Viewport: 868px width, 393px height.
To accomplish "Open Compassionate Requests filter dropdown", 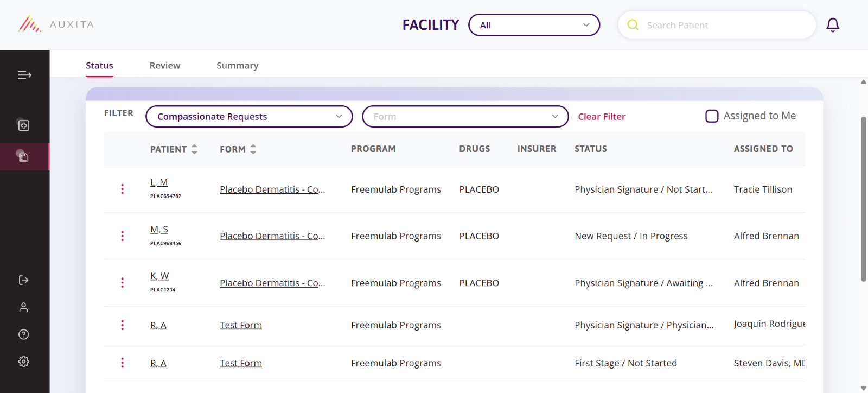I will click(x=249, y=117).
